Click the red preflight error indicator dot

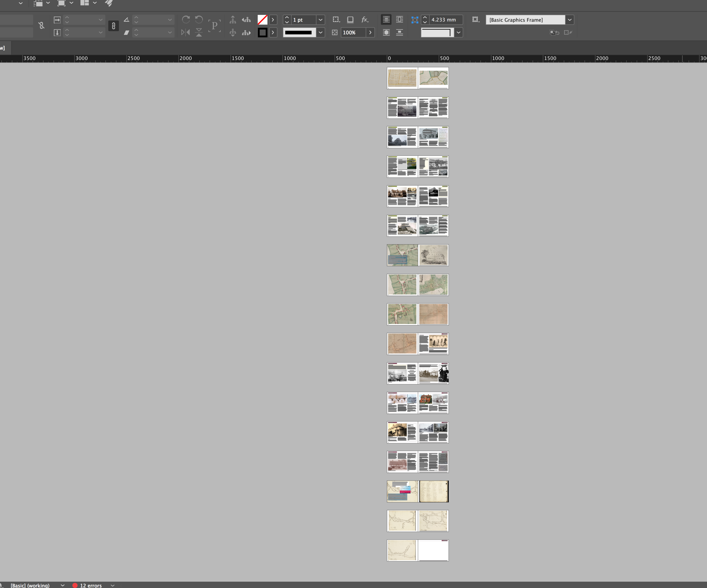(75, 585)
